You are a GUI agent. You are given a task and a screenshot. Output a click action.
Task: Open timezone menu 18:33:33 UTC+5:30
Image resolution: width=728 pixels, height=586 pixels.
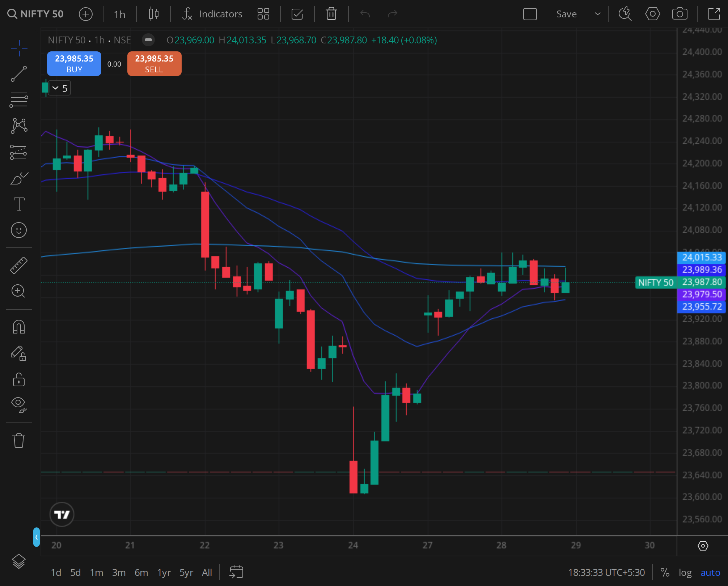pyautogui.click(x=606, y=573)
